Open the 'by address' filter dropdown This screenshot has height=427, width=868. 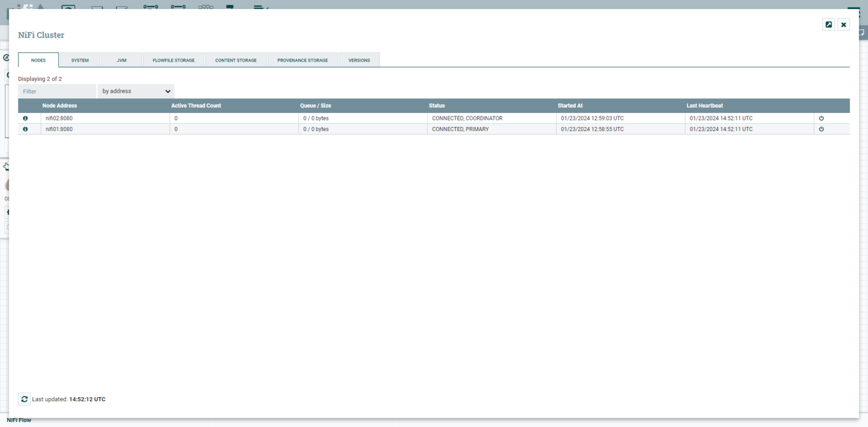click(136, 91)
